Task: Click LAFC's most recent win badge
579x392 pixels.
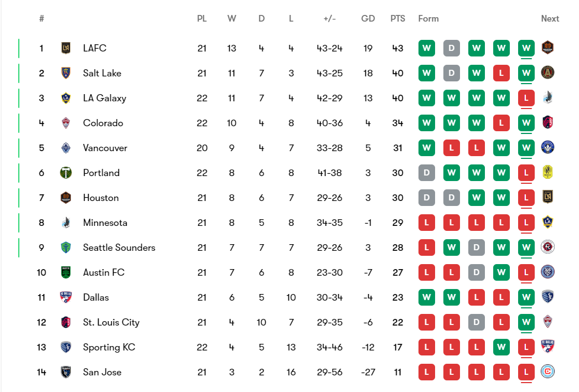Action: pos(526,48)
